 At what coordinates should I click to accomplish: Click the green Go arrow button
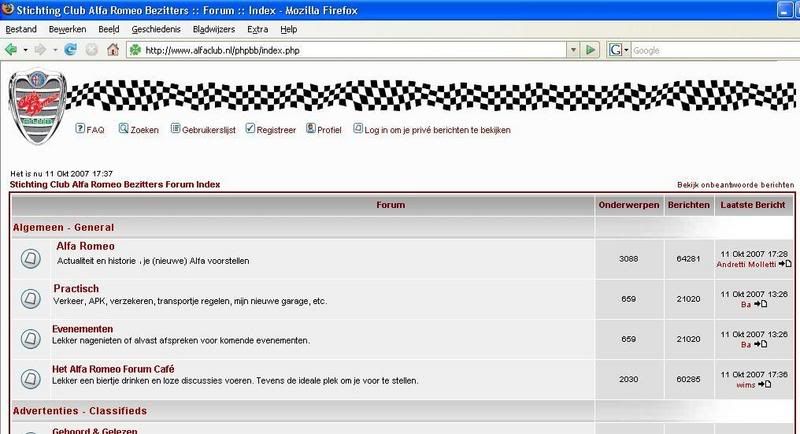(590, 50)
